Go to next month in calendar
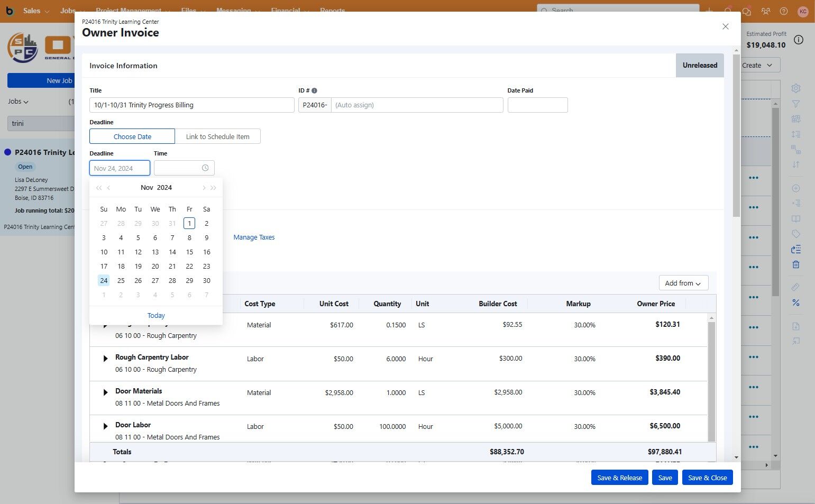This screenshot has width=815, height=504. [x=204, y=188]
